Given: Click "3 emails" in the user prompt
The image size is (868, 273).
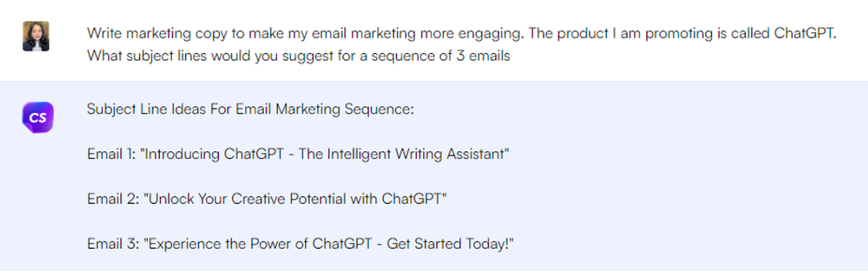Looking at the screenshot, I should (x=483, y=56).
